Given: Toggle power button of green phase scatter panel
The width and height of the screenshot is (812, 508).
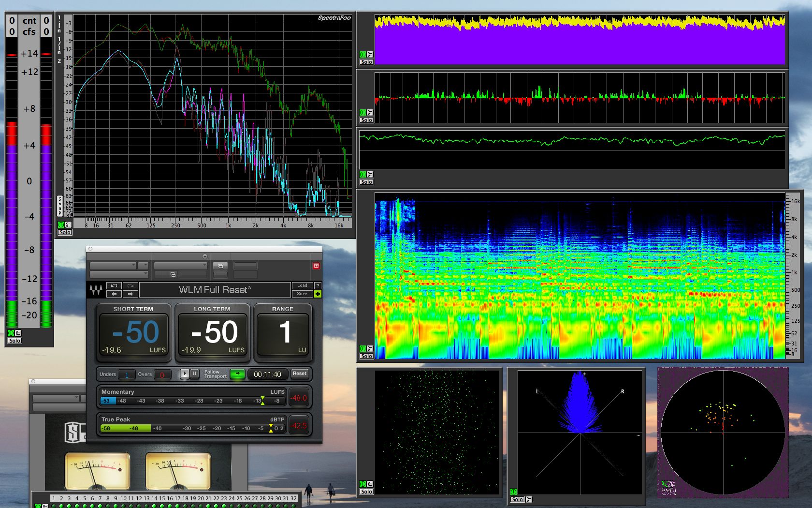Looking at the screenshot, I should [362, 484].
